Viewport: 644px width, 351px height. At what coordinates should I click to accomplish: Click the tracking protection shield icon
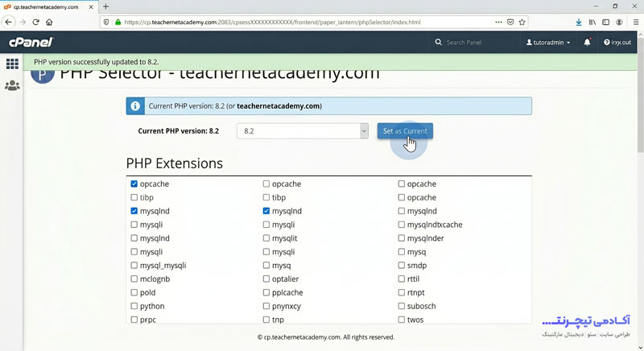coord(106,23)
